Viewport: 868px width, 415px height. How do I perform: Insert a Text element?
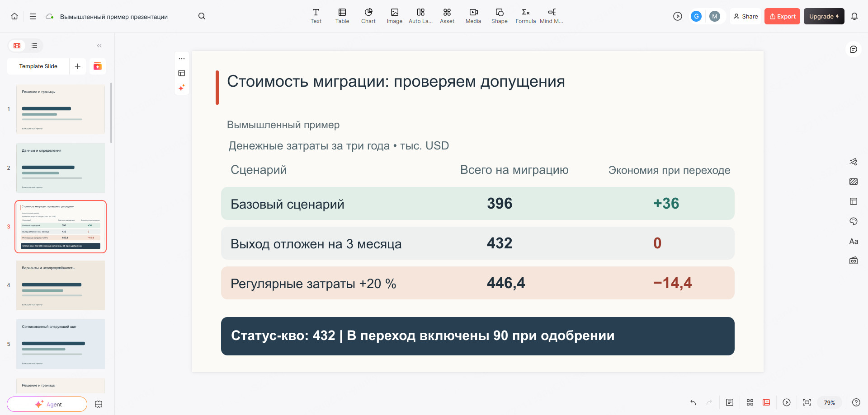tap(316, 16)
